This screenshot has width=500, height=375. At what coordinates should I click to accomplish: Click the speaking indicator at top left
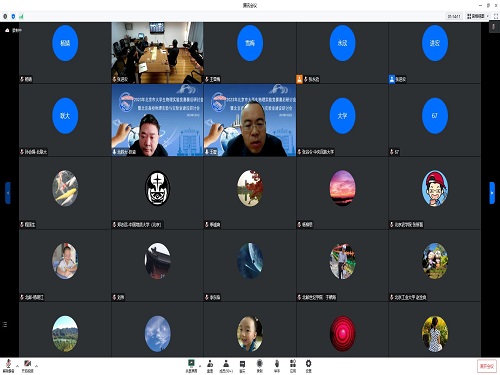tap(13, 30)
